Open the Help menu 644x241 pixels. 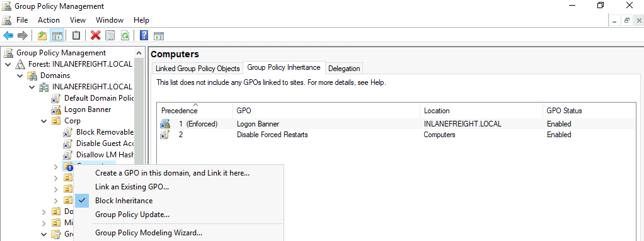[x=141, y=20]
